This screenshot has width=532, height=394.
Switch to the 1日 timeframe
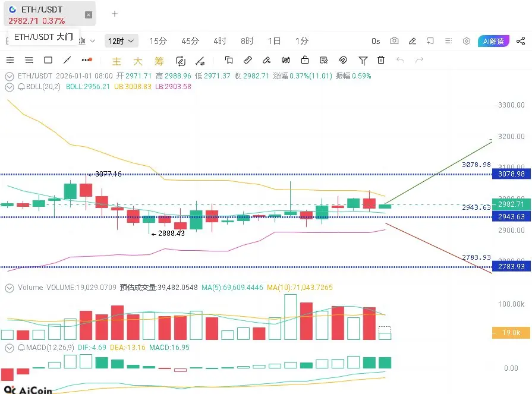[274, 41]
